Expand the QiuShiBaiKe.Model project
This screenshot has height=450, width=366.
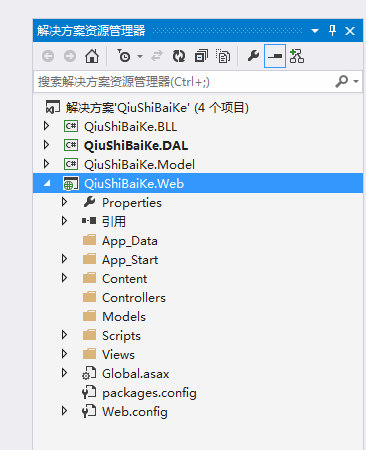coord(46,164)
